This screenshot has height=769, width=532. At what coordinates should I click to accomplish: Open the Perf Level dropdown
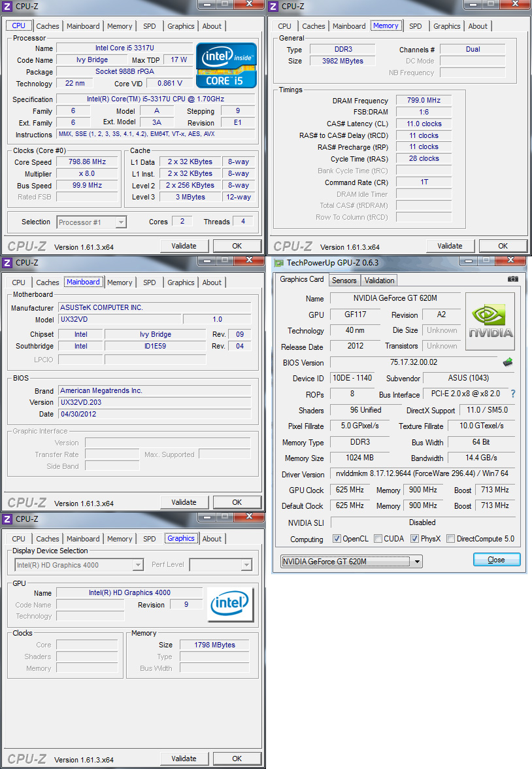[x=221, y=565]
